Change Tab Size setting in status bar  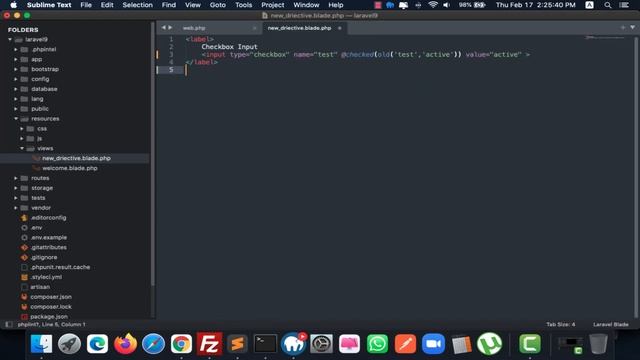(x=560, y=324)
